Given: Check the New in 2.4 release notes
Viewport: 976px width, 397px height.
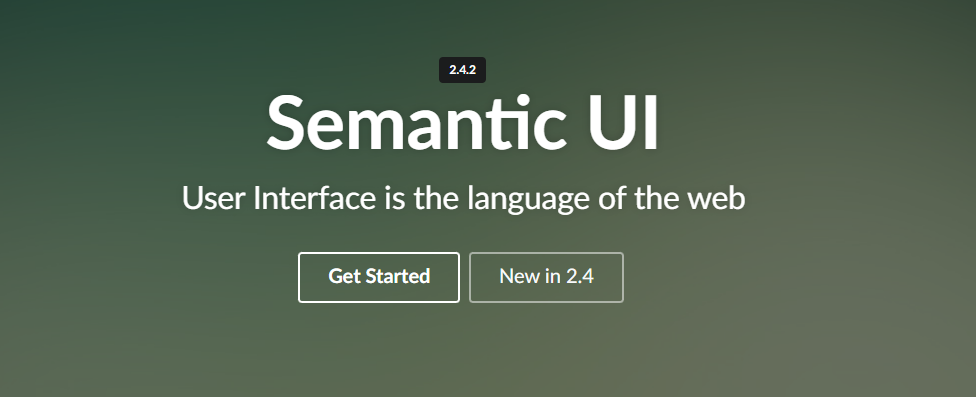Looking at the screenshot, I should coord(546,277).
